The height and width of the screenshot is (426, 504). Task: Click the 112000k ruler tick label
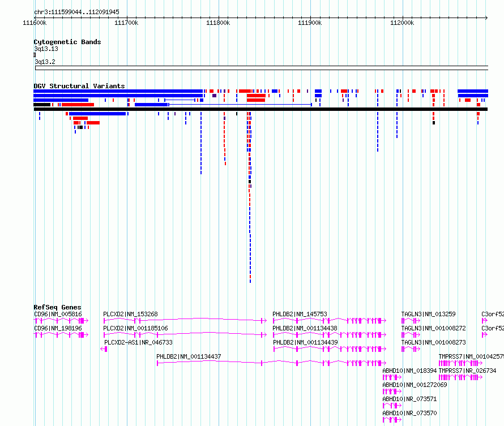coord(402,23)
